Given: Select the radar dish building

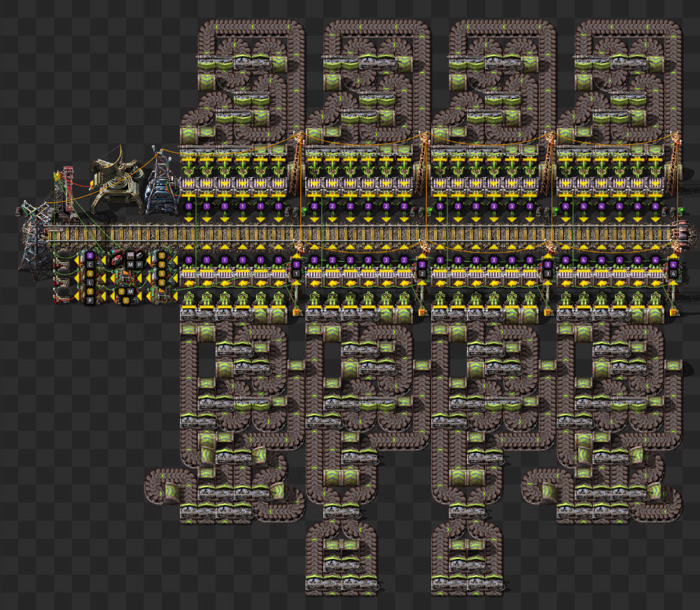Looking at the screenshot, I should (x=115, y=181).
